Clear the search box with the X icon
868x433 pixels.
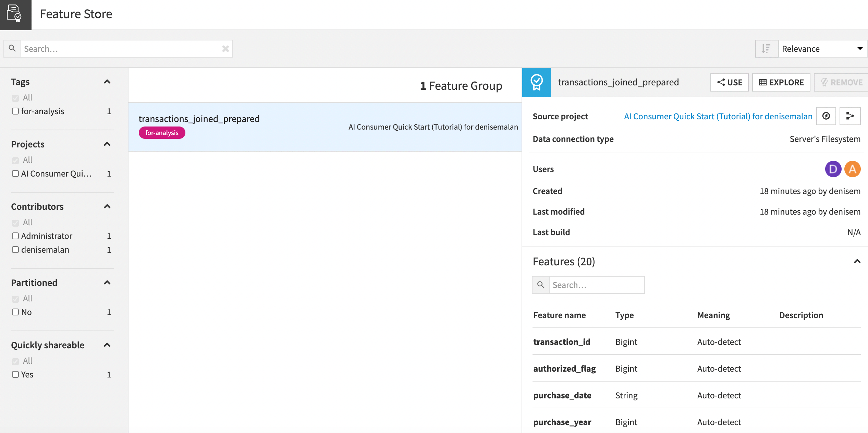(225, 48)
